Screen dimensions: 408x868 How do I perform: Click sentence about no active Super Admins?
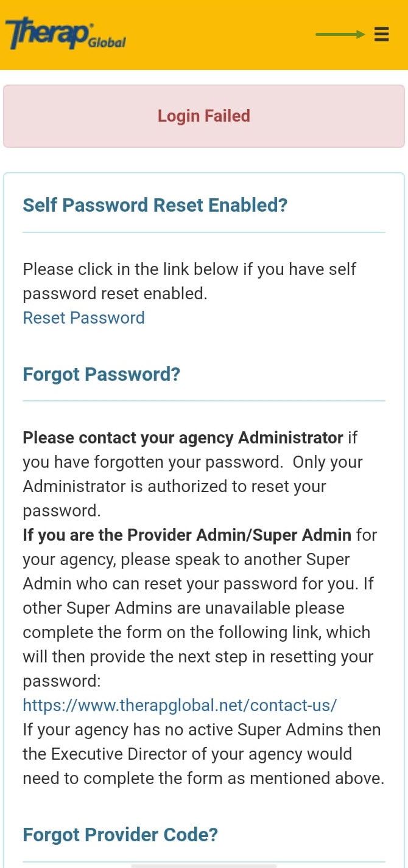203,754
